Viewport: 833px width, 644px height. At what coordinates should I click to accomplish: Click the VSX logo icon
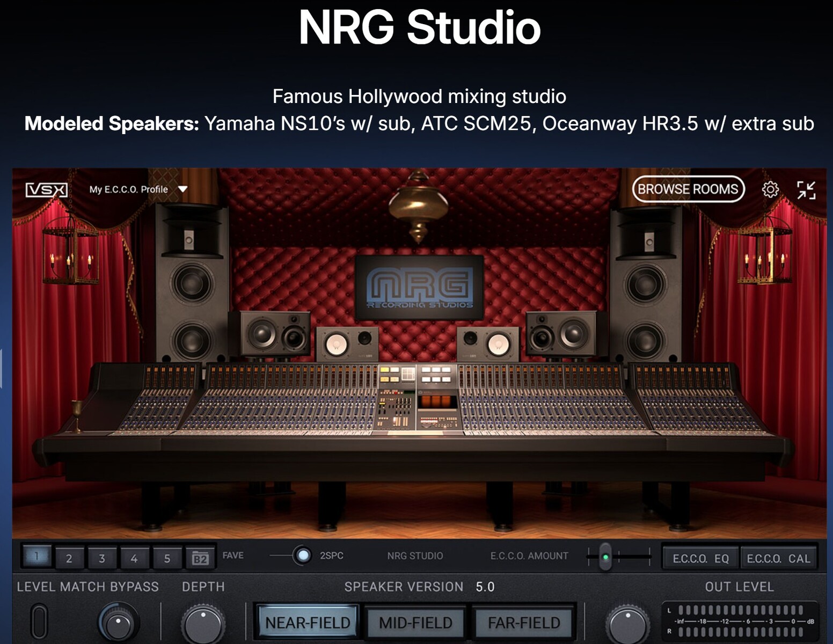pos(47,190)
